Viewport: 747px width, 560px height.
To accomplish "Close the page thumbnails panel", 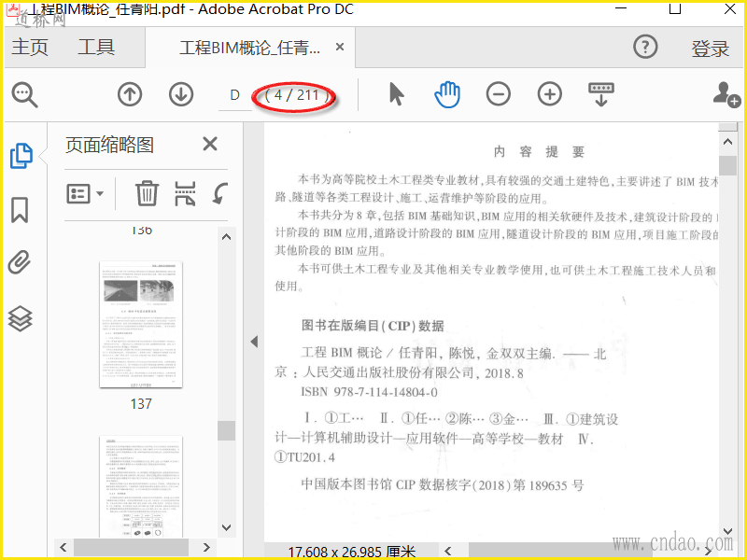I will tap(209, 144).
